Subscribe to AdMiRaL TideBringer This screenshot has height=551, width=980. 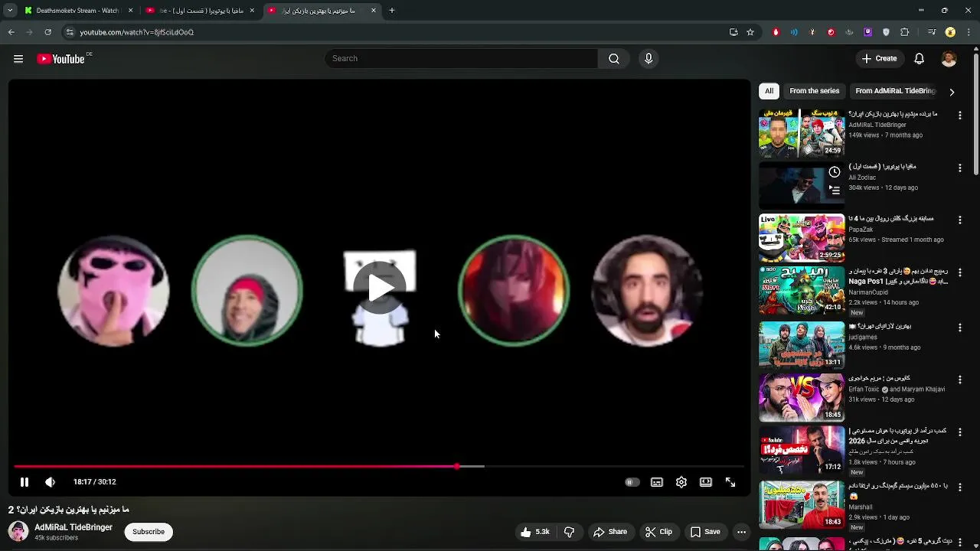[149, 532]
